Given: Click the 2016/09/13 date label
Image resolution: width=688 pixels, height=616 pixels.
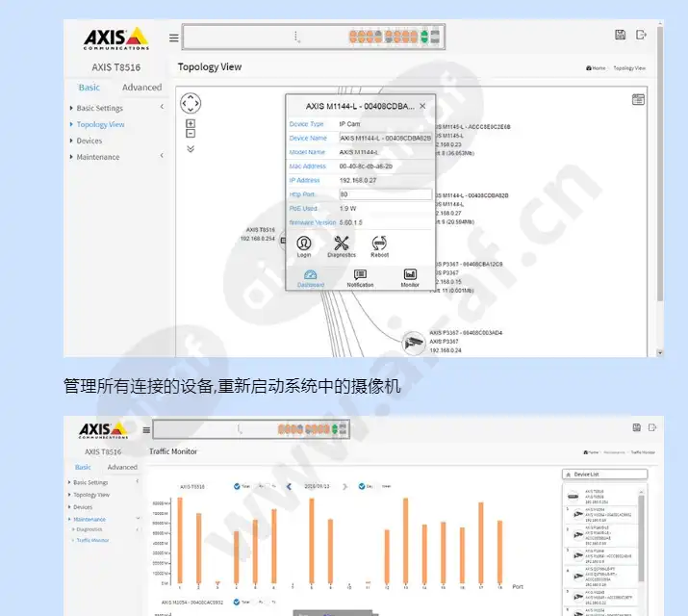Looking at the screenshot, I should point(317,487).
